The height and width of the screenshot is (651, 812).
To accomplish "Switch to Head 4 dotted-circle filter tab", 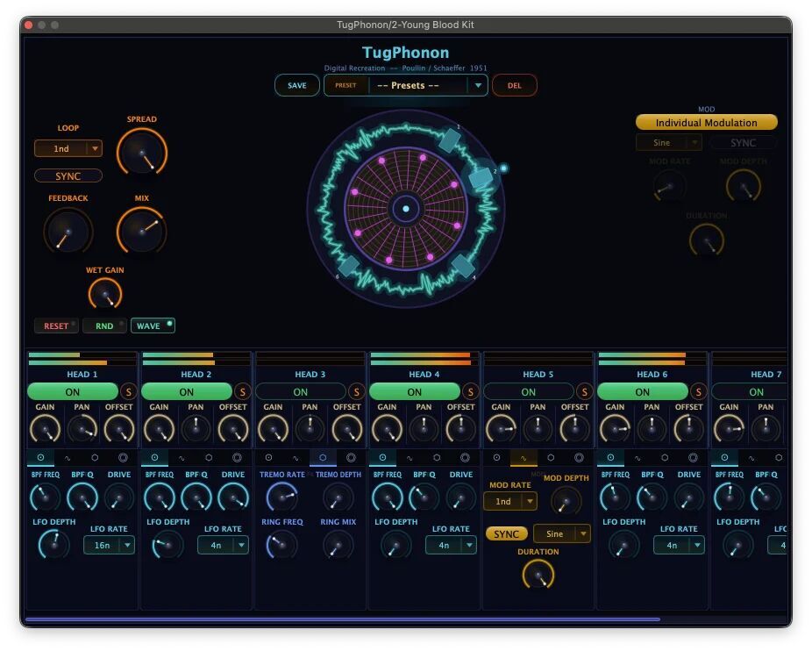I will (x=382, y=458).
